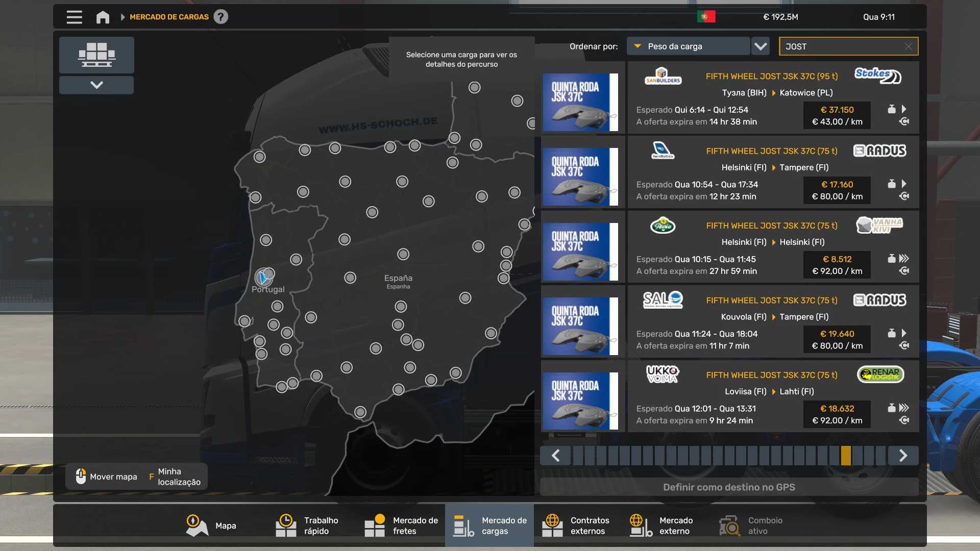
Task: Select the cargo pallets filter icon
Action: tap(96, 55)
